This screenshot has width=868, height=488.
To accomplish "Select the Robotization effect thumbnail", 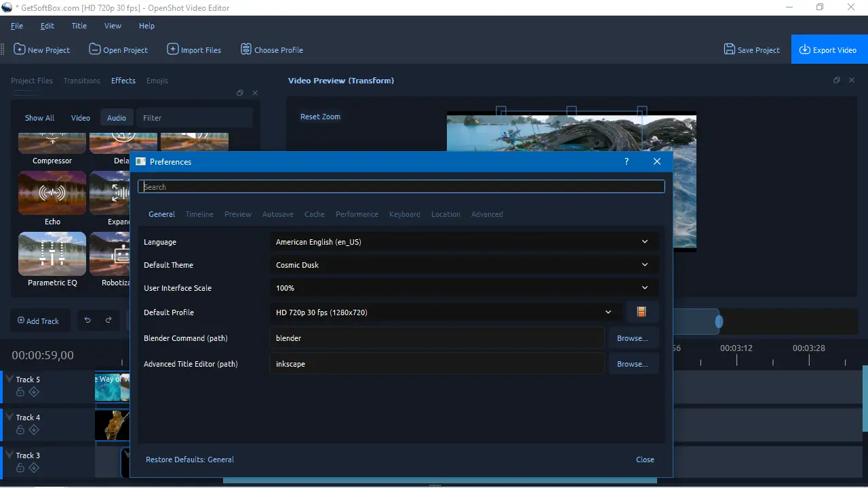I will pos(109,253).
